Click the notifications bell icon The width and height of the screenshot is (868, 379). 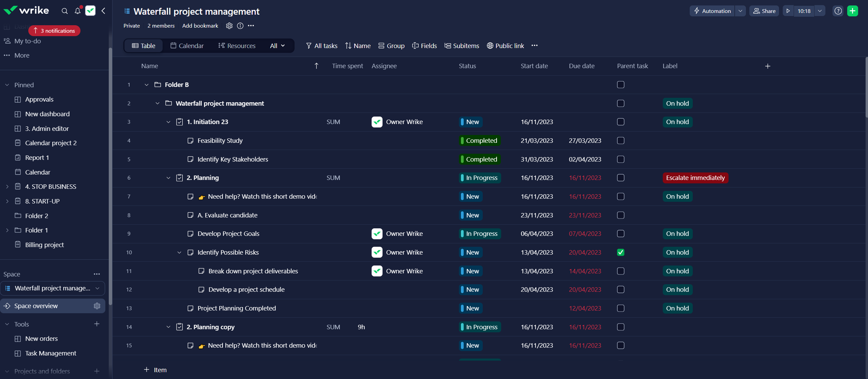coord(77,11)
